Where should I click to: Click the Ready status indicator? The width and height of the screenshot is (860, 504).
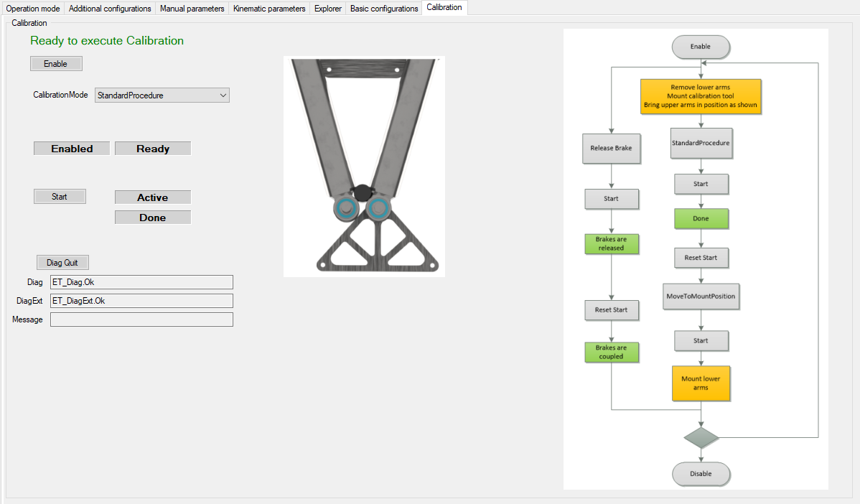tap(153, 149)
